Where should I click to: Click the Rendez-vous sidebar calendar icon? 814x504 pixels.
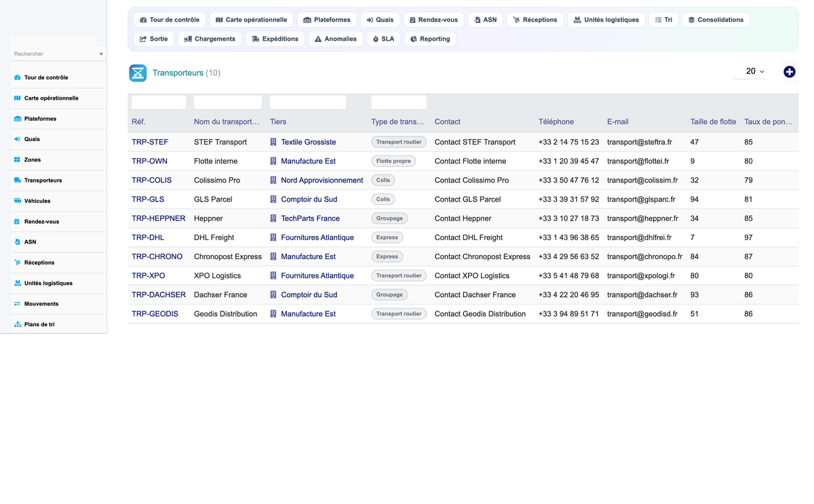click(x=18, y=222)
